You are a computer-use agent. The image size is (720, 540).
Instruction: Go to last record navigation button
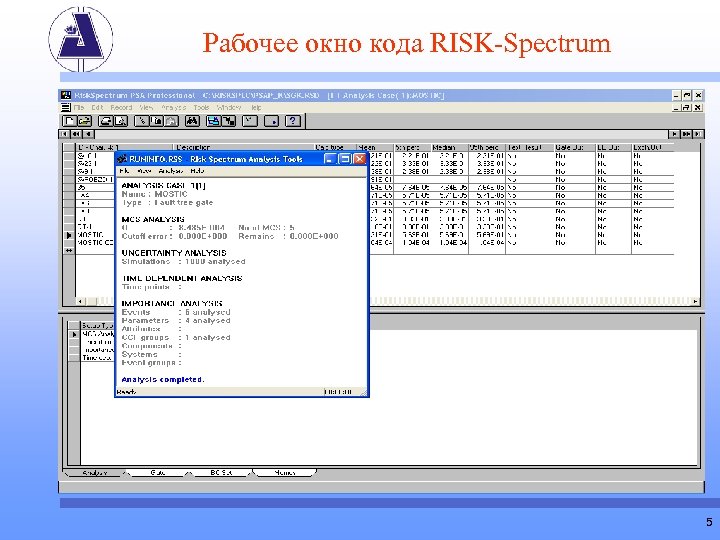(x=698, y=134)
